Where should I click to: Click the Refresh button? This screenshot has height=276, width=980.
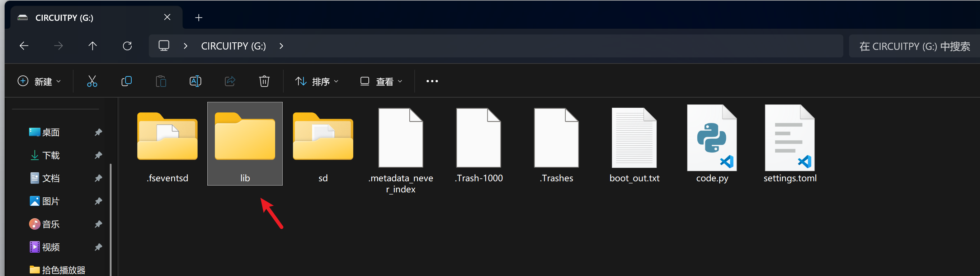(127, 46)
